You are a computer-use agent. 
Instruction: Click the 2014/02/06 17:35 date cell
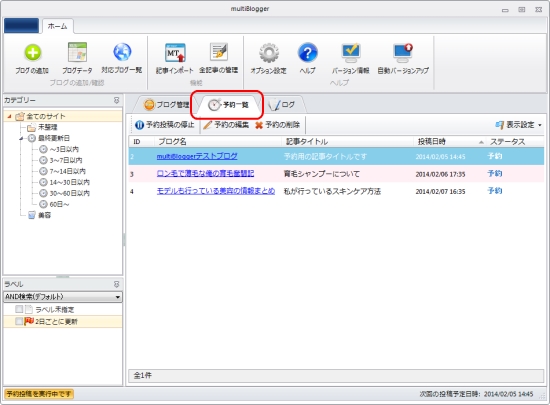(x=441, y=174)
